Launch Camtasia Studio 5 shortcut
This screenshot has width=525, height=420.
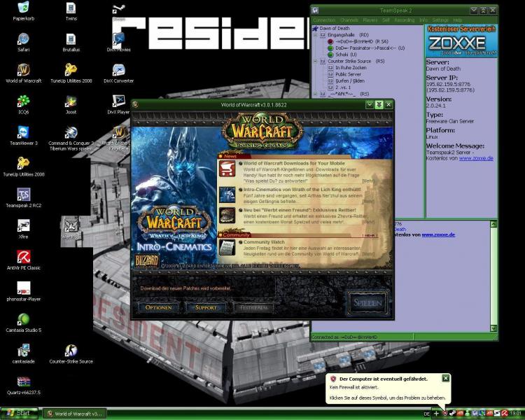[23, 322]
